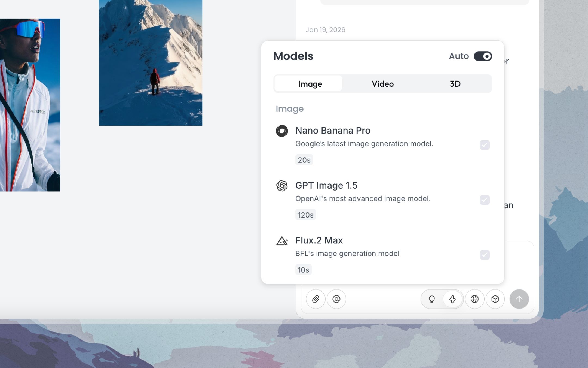Screen dimensions: 588x368
Task: Click the Nano Banana Pro logo icon
Action: point(282,131)
